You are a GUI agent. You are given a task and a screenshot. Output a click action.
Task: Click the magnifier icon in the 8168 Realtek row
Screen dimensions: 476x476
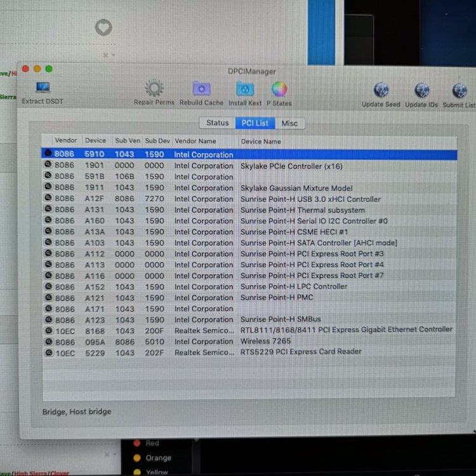point(48,330)
